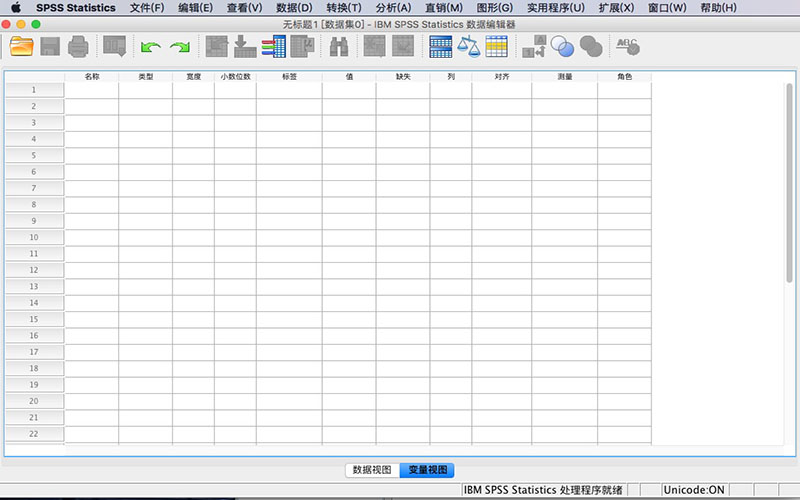Open Select Cases toolbar icon

496,46
